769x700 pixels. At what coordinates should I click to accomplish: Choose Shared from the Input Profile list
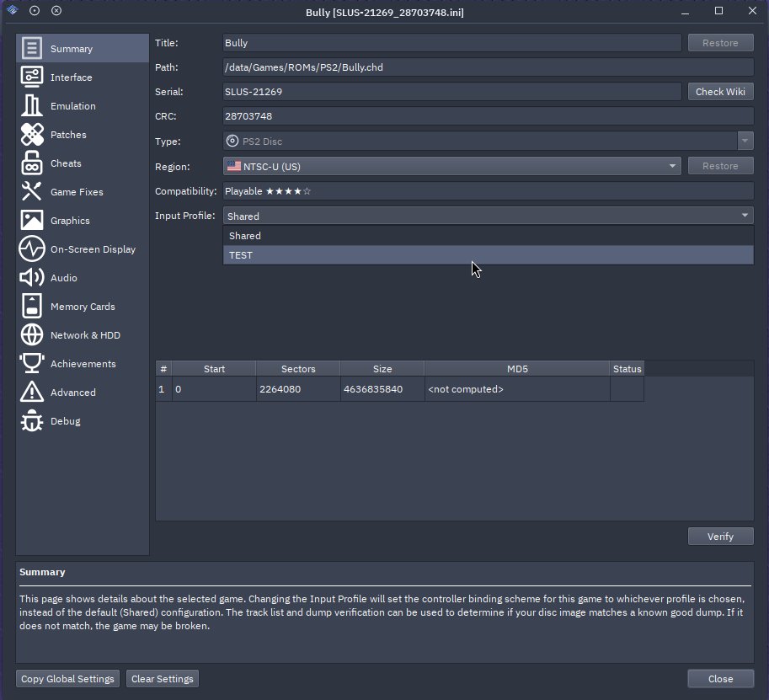[488, 236]
